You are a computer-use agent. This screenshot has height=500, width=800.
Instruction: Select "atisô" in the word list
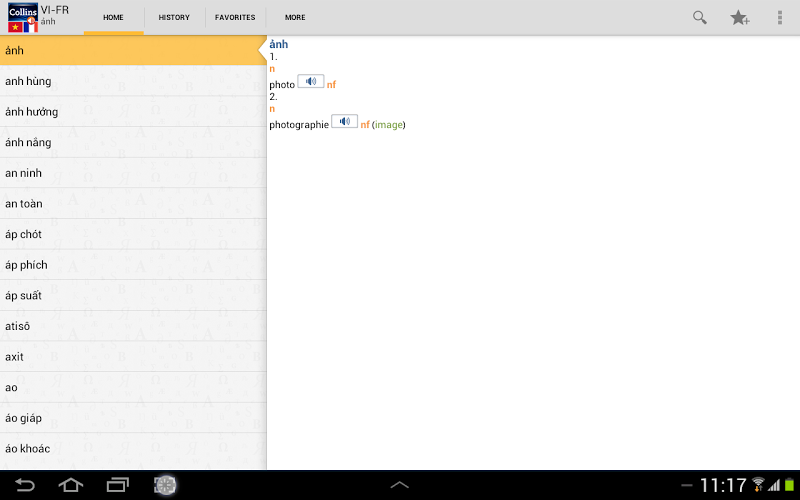pyautogui.click(x=133, y=326)
